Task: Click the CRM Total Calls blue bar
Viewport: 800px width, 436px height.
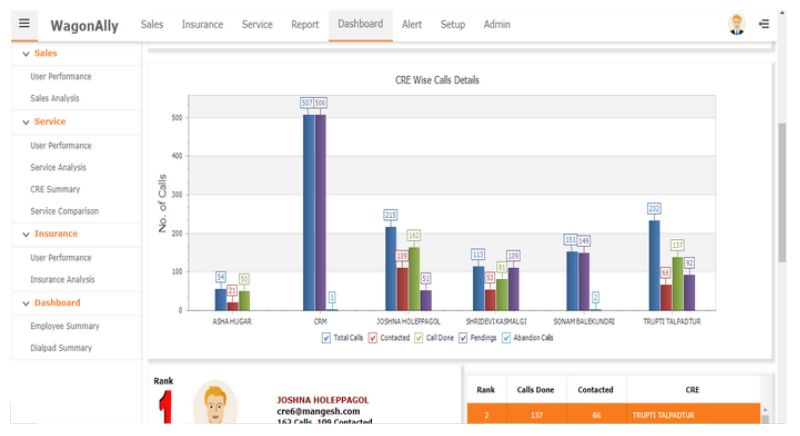Action: [308, 212]
